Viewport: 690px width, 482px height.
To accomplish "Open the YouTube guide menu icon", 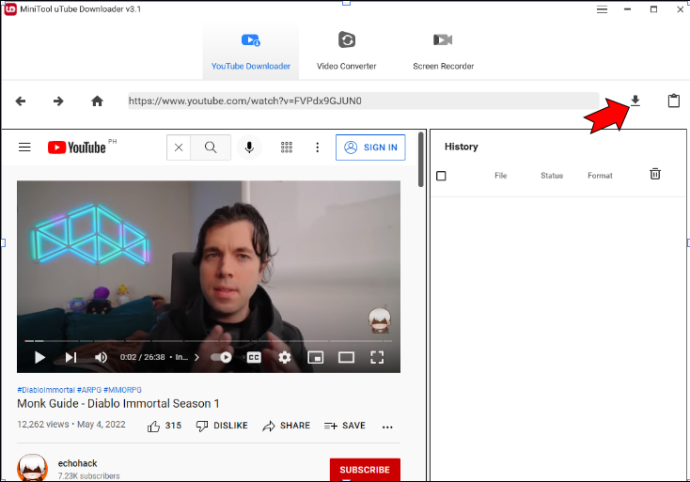I will click(x=25, y=147).
